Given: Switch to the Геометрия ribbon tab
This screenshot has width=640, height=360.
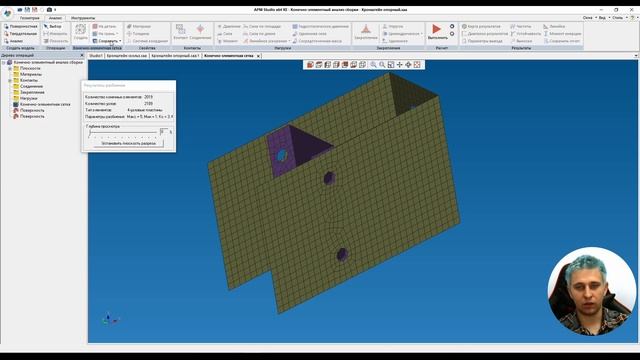Looking at the screenshot, I should (x=30, y=18).
